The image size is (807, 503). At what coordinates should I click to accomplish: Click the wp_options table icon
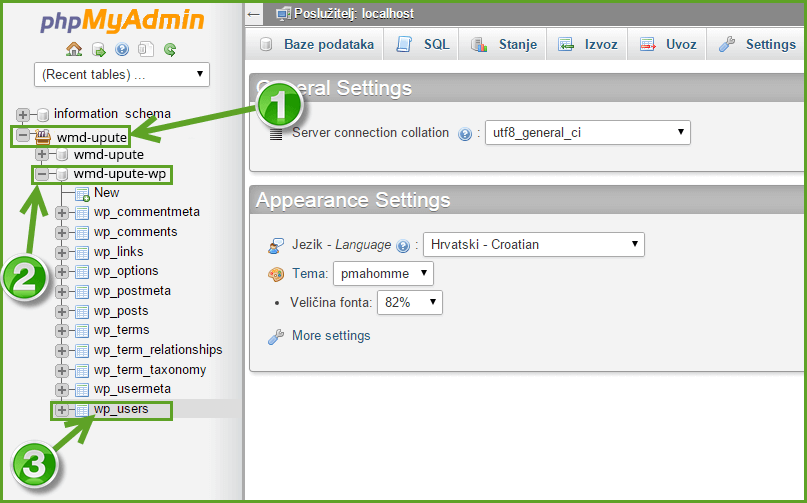pyautogui.click(x=82, y=272)
